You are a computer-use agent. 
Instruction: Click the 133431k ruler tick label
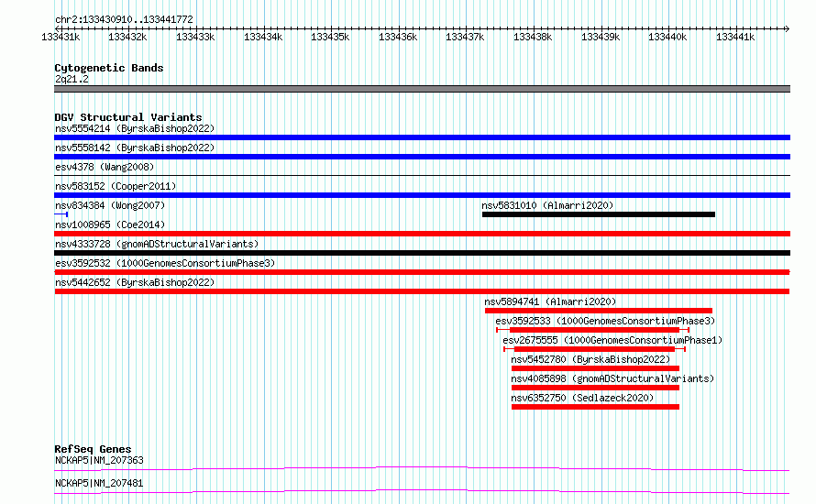coord(61,37)
